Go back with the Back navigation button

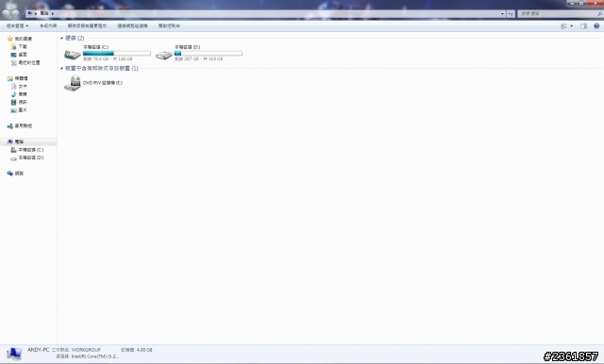coord(6,14)
